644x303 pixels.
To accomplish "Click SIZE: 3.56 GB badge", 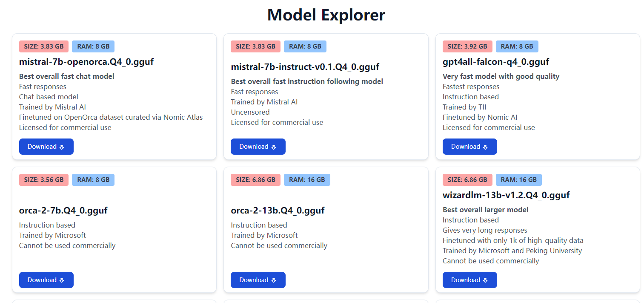I will [44, 180].
